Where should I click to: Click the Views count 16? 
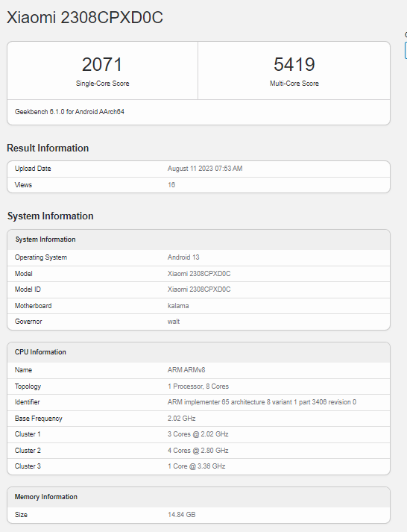coord(171,185)
